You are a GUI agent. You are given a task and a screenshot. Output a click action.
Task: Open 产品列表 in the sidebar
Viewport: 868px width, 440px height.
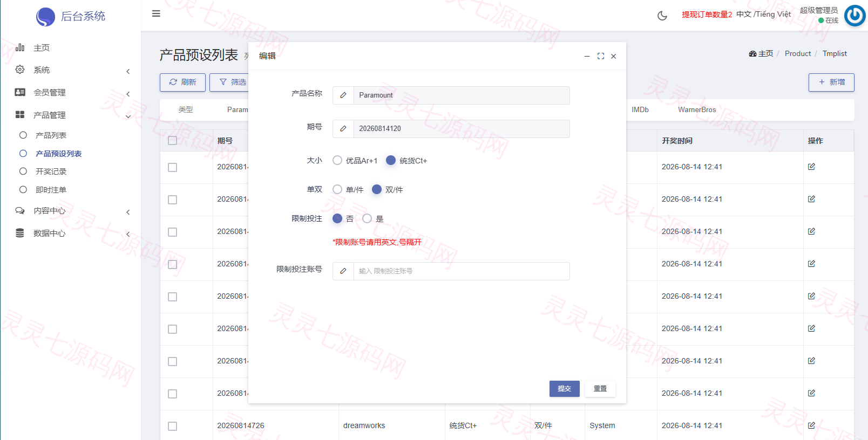pos(51,135)
